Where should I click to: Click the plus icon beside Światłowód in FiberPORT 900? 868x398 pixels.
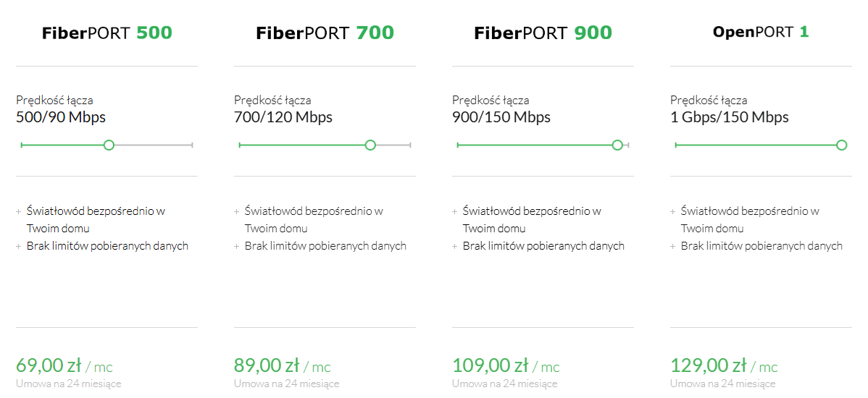[x=454, y=211]
